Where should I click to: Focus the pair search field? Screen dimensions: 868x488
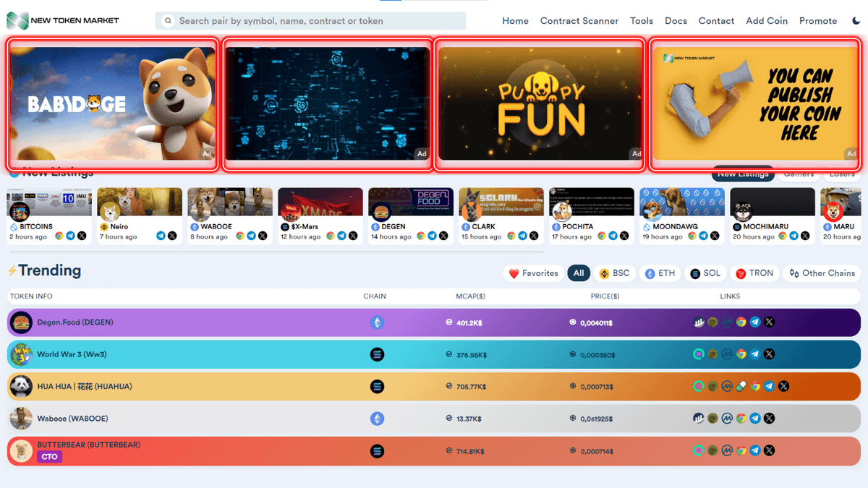point(311,21)
